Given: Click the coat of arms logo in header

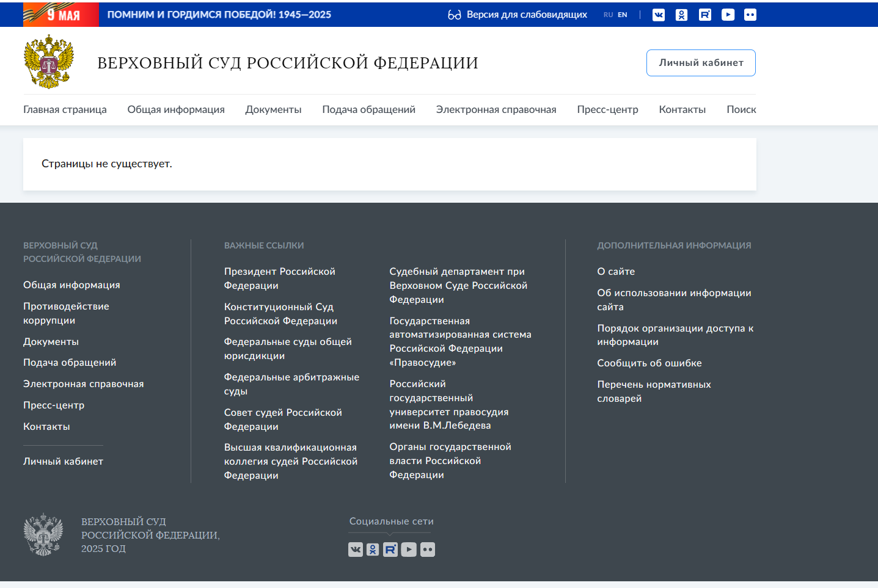Looking at the screenshot, I should 49,62.
